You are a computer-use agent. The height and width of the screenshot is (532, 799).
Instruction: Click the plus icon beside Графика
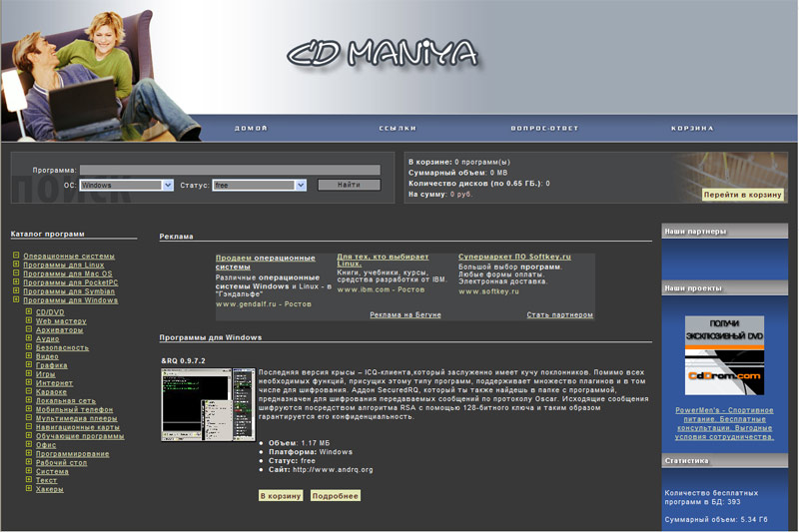(29, 364)
